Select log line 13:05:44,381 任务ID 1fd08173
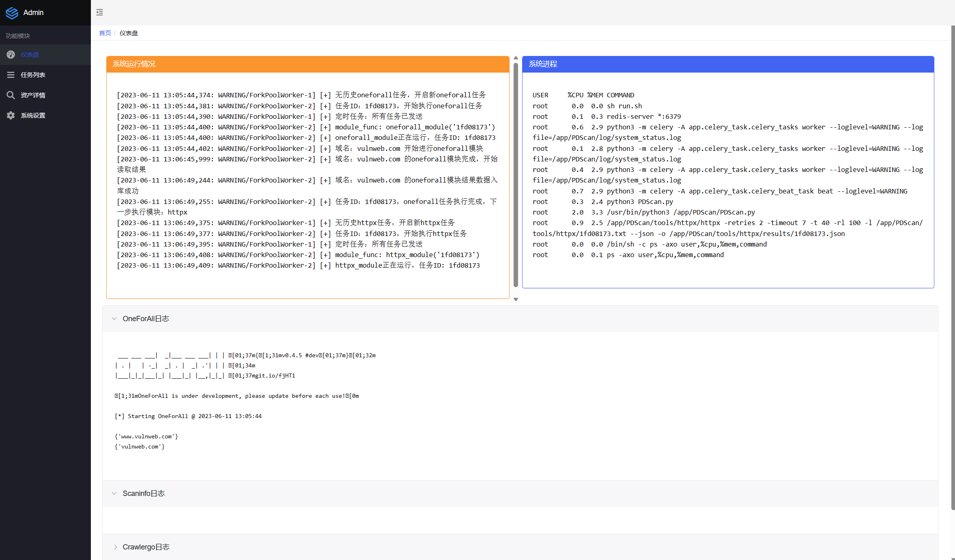955x560 pixels. tap(300, 106)
